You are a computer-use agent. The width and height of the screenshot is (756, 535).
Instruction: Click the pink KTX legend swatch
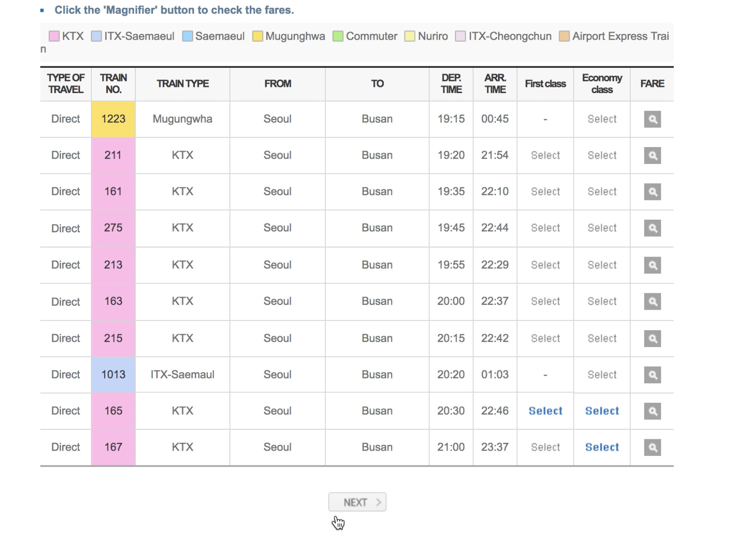54,36
